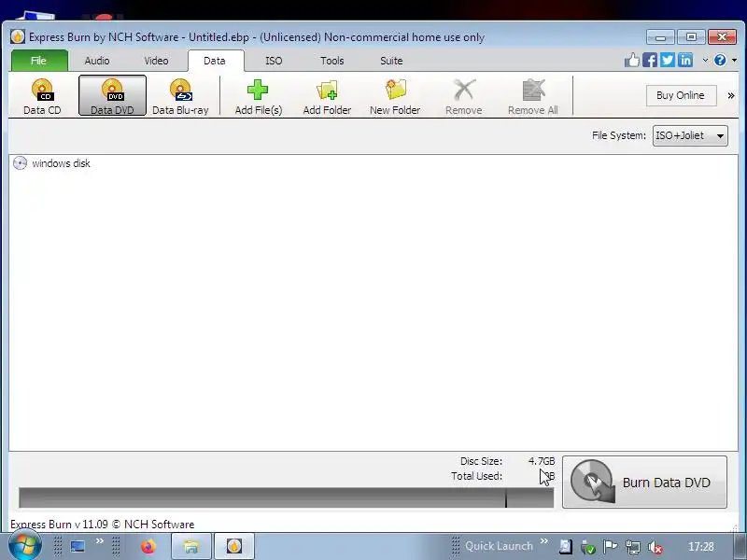Click the muted volume tray icon
Screen dimensions: 747x560
[x=655, y=547]
